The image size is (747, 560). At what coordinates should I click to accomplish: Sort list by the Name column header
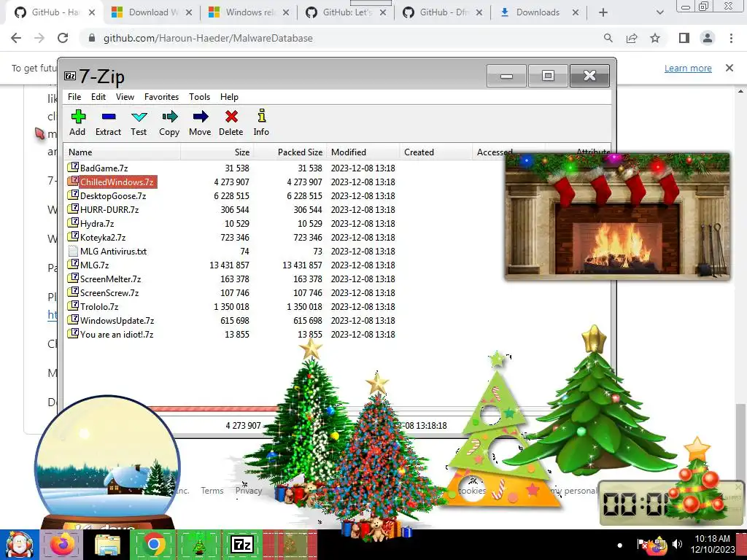click(x=122, y=152)
